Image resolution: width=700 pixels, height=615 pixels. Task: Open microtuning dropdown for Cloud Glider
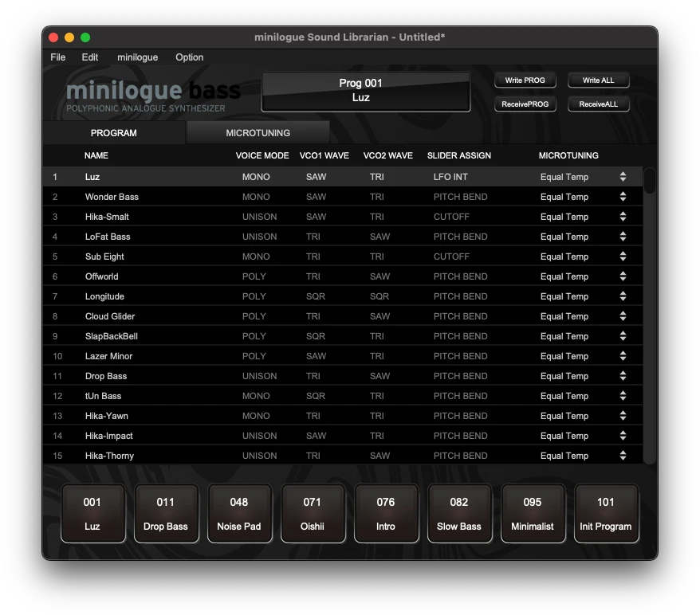(623, 316)
